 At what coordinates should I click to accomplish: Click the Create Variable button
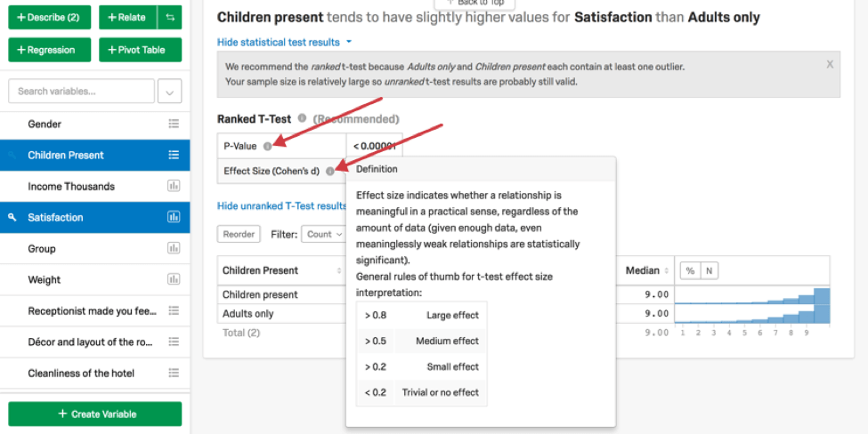click(95, 414)
